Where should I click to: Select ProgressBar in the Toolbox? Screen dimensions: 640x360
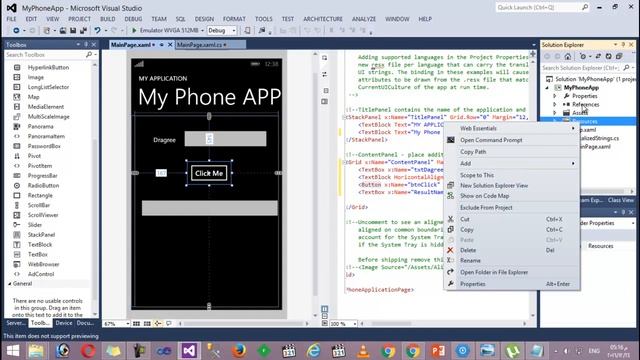pos(42,176)
